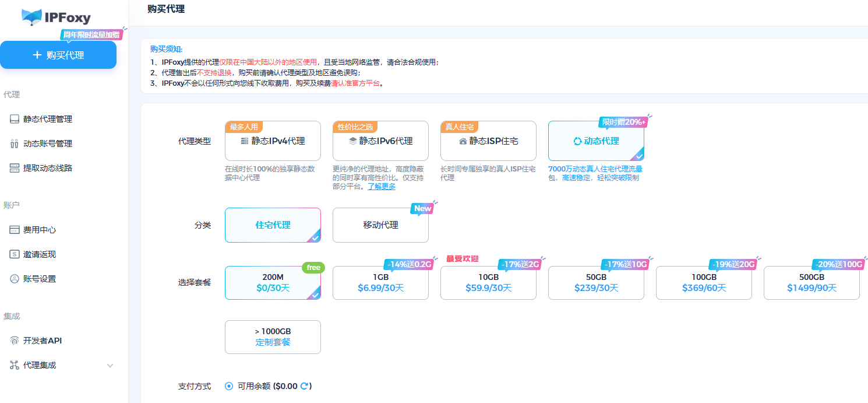Select the 移动代理 category option
Image resolution: width=868 pixels, height=403 pixels.
[380, 225]
